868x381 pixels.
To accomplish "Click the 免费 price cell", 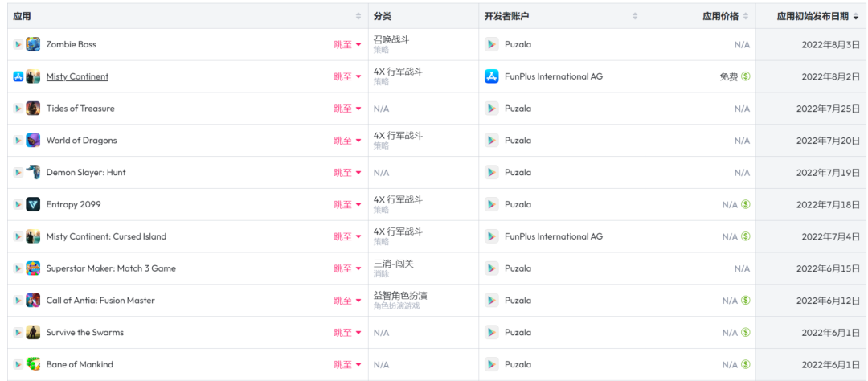I will pyautogui.click(x=728, y=76).
